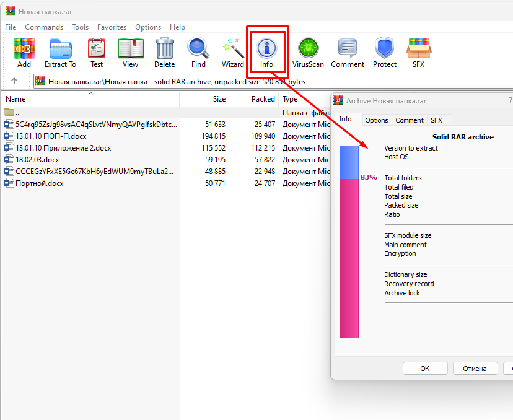The width and height of the screenshot is (513, 420).
Task: Open the Favorites menu
Action: pyautogui.click(x=112, y=27)
